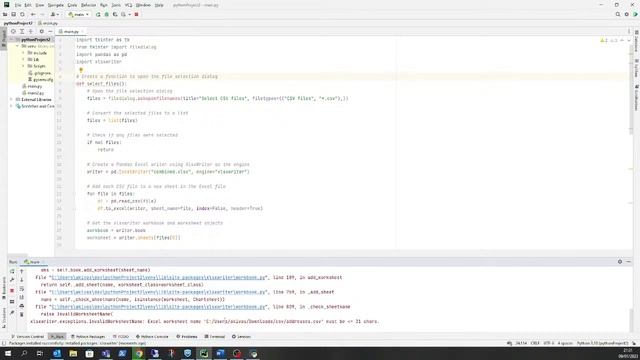
Task: Click the red Stop icon in toolbar
Action: tap(136, 14)
